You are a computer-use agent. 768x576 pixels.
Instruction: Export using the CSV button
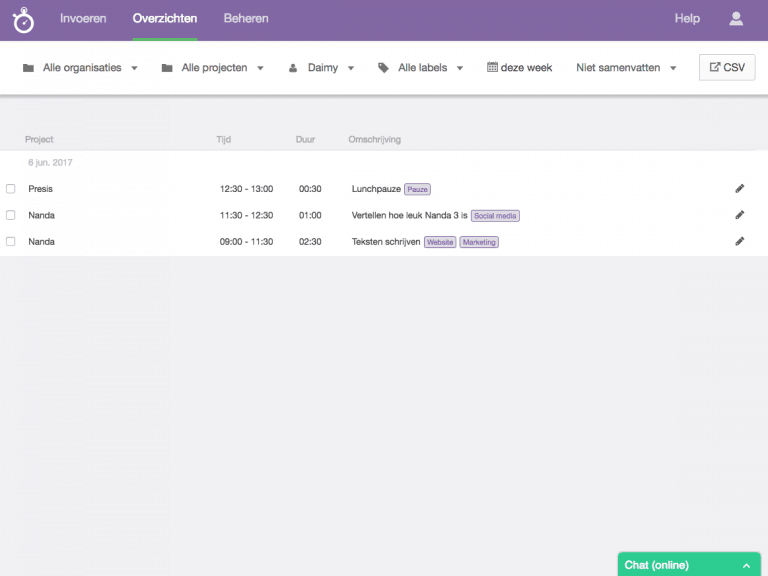click(x=727, y=68)
